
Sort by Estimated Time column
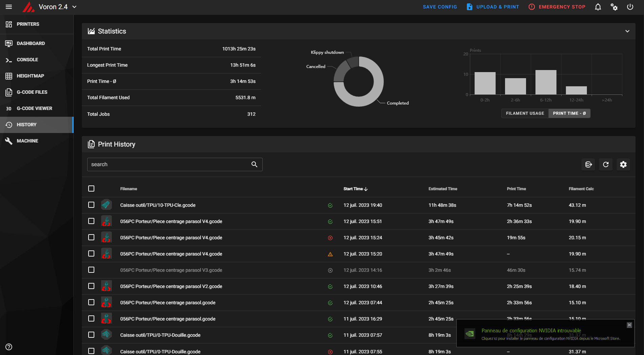click(x=443, y=189)
